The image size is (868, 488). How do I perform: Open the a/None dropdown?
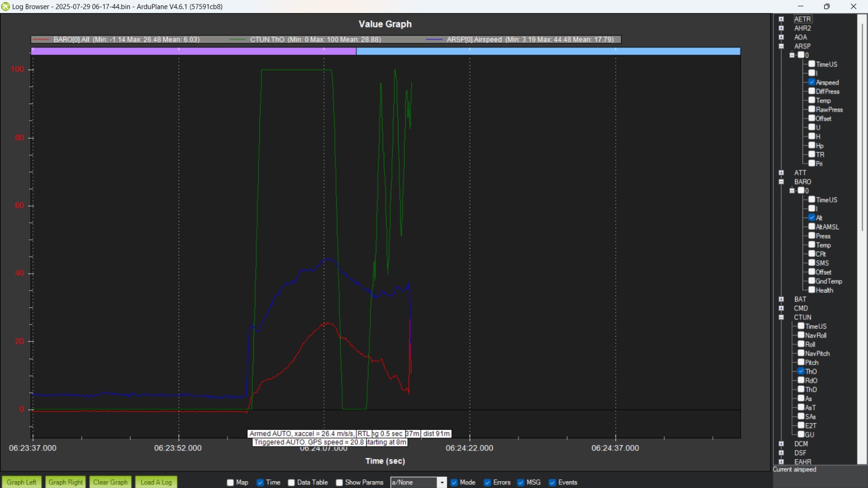(441, 482)
